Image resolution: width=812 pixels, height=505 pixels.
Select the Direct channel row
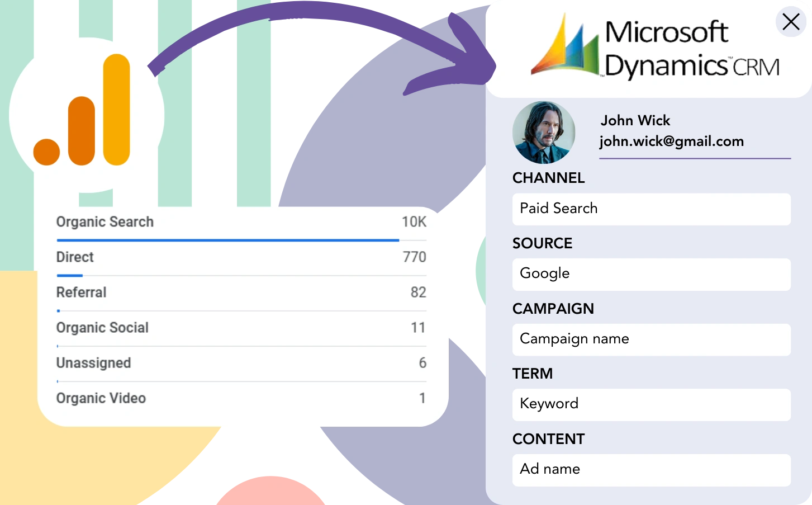click(x=241, y=257)
